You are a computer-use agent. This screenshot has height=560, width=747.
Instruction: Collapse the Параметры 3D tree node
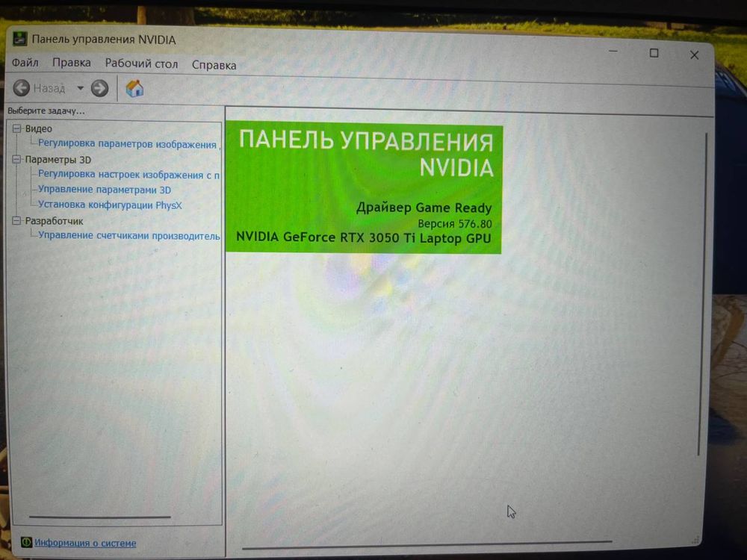[17, 160]
